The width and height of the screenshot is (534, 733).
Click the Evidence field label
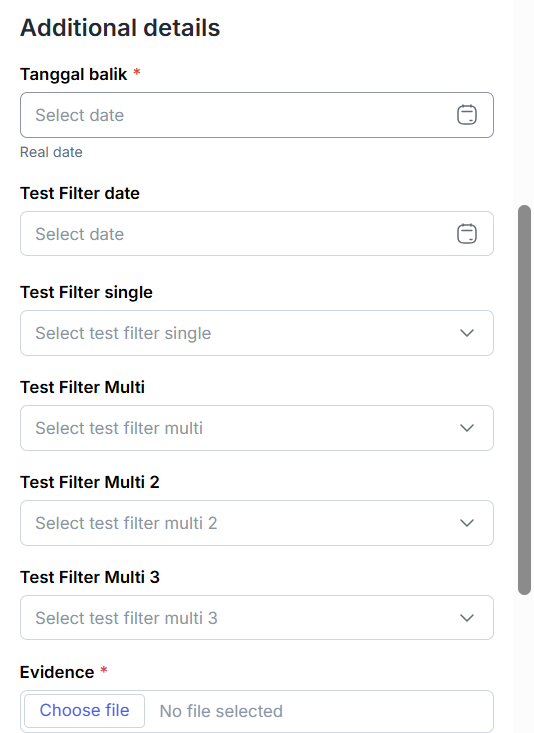(57, 672)
